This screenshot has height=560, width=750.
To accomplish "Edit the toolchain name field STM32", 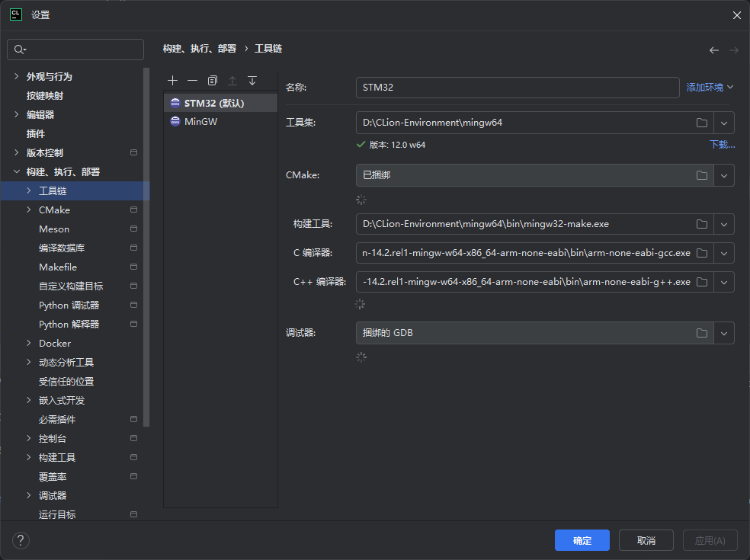I will pos(518,88).
